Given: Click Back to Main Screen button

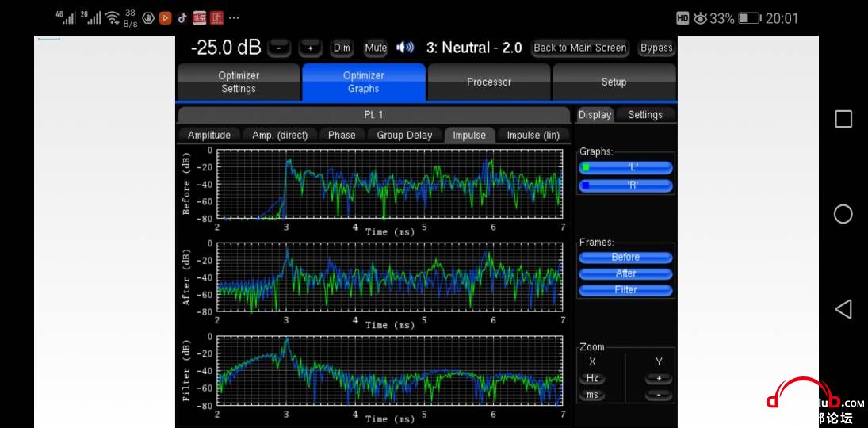Looking at the screenshot, I should click(579, 48).
